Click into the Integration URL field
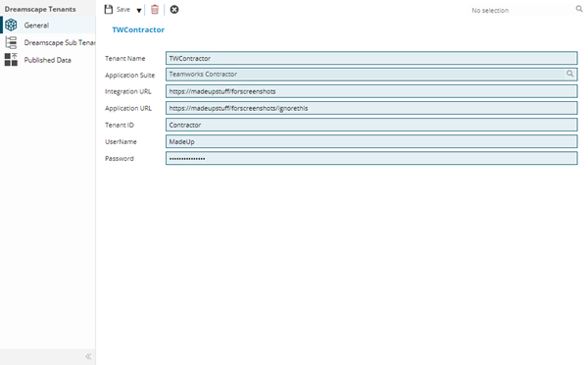The image size is (588, 365). tap(371, 91)
